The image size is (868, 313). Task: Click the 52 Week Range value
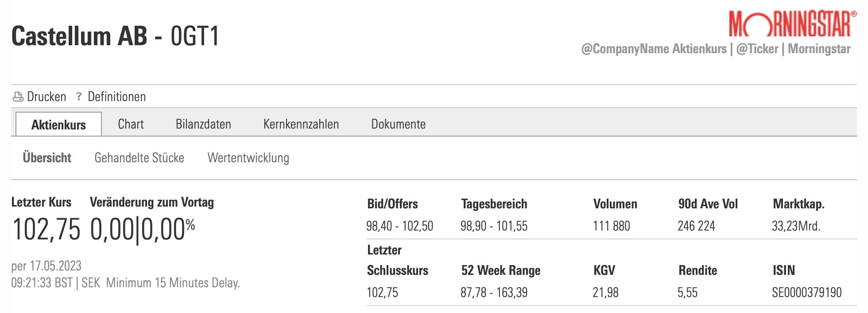(494, 293)
